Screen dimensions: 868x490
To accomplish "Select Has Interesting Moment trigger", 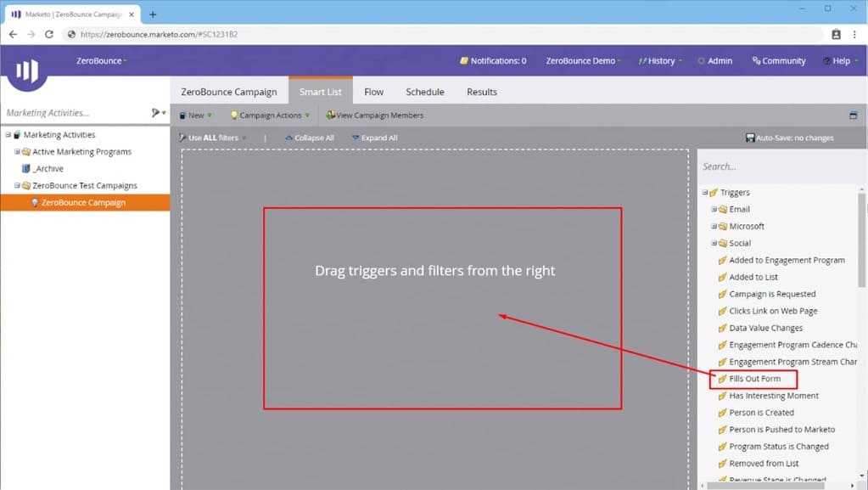I will point(773,396).
